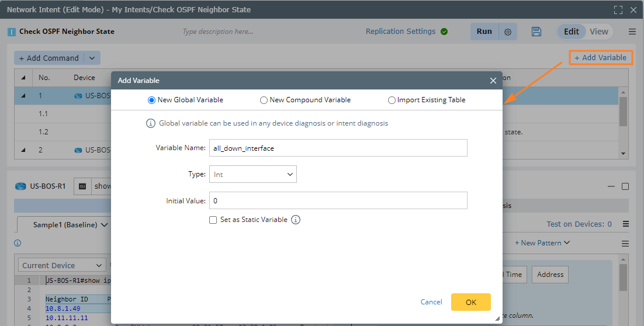This screenshot has height=326, width=644.
Task: Maximize the US-BOS-R1 panel
Action: pyautogui.click(x=625, y=186)
